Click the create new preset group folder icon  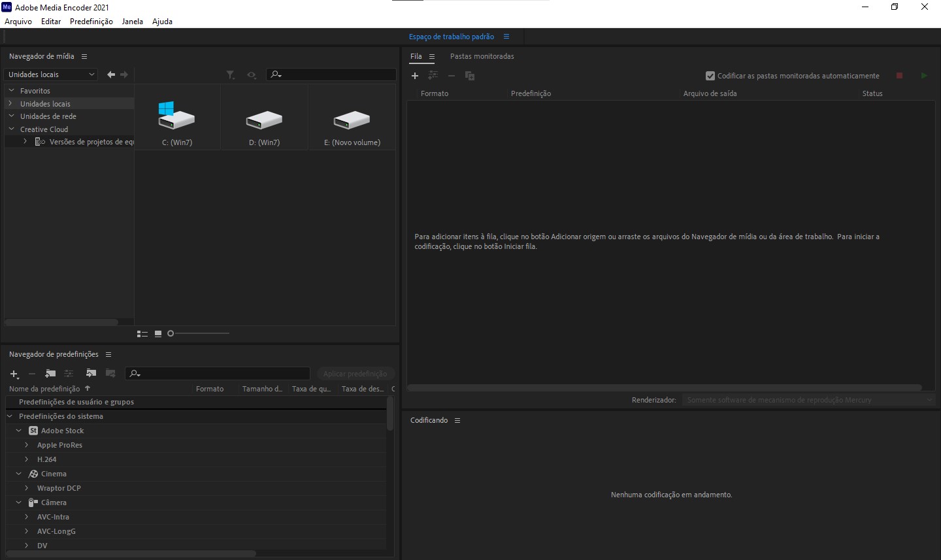pos(50,374)
